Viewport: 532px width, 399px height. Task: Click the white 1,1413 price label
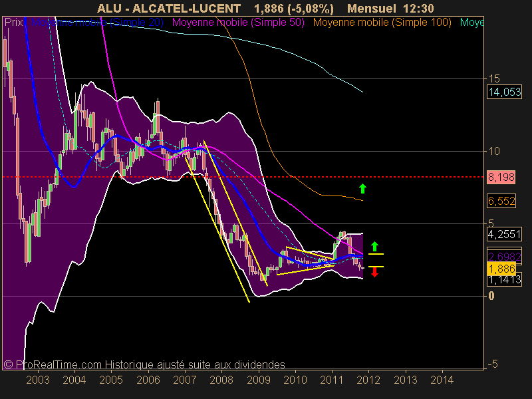504,280
